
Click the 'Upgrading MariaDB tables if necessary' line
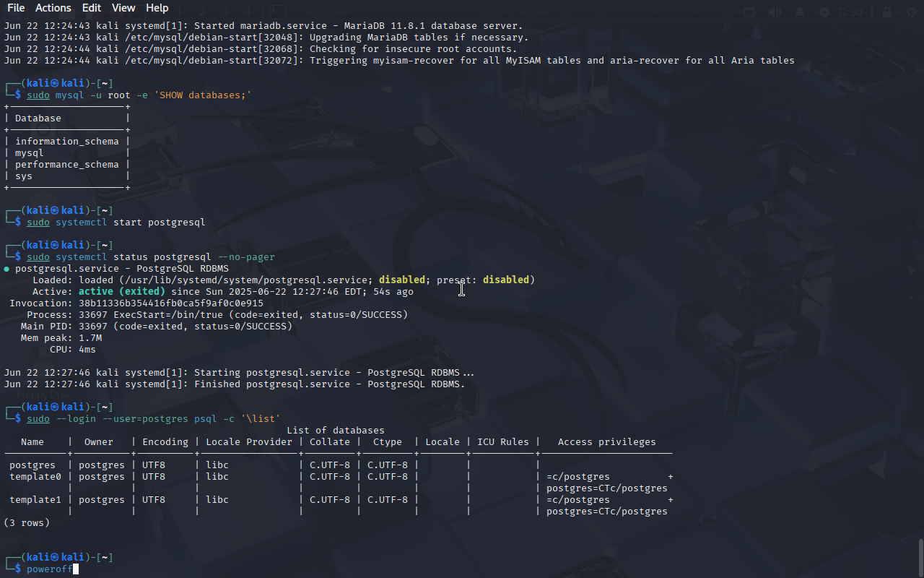(266, 38)
